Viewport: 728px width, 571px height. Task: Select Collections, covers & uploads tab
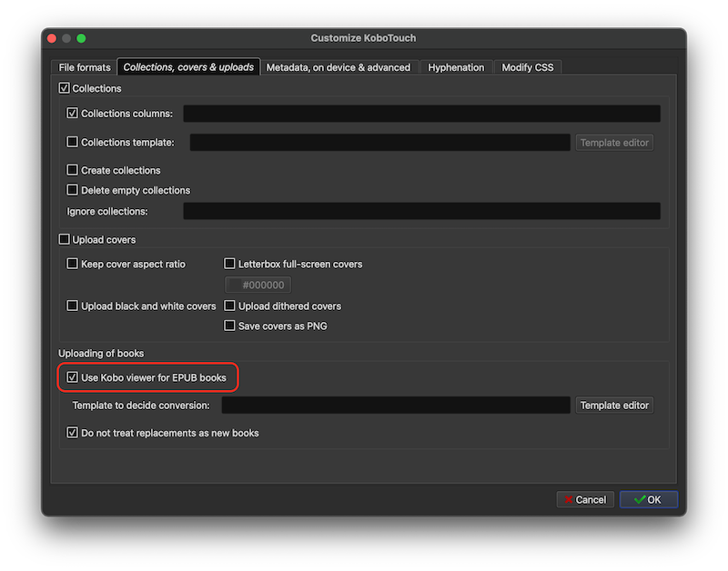pos(188,67)
